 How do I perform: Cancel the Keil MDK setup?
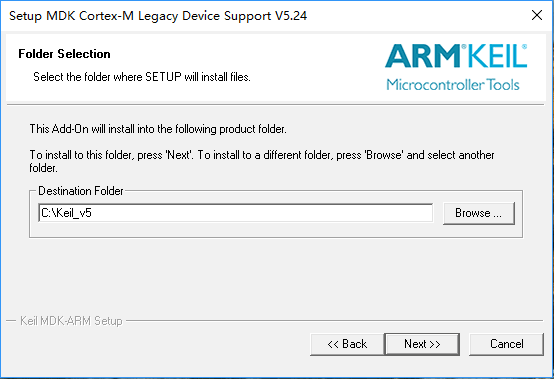[506, 344]
